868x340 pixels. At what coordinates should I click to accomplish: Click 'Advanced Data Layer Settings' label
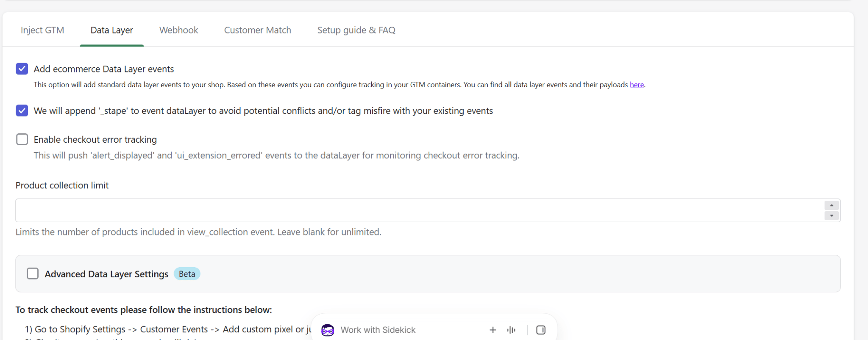pyautogui.click(x=106, y=274)
